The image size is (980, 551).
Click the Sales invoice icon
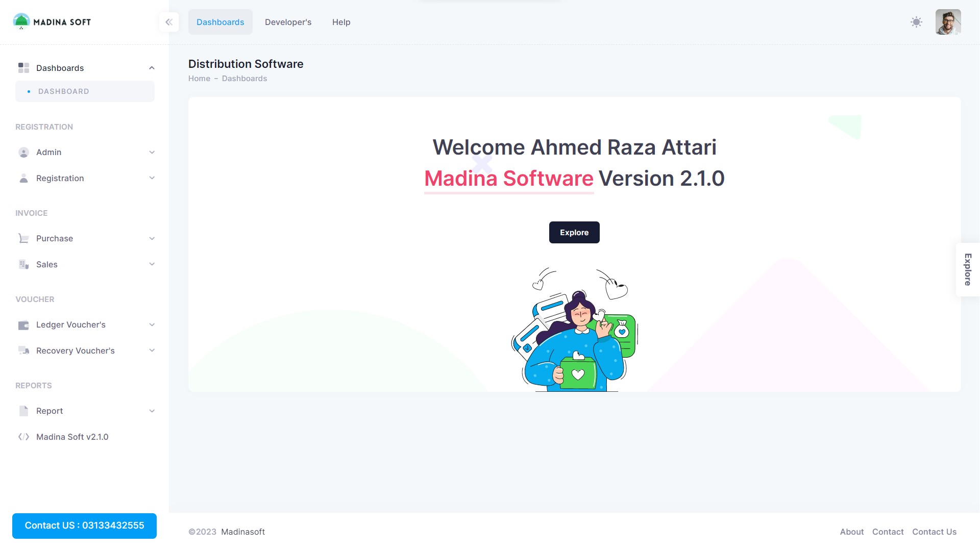(23, 264)
